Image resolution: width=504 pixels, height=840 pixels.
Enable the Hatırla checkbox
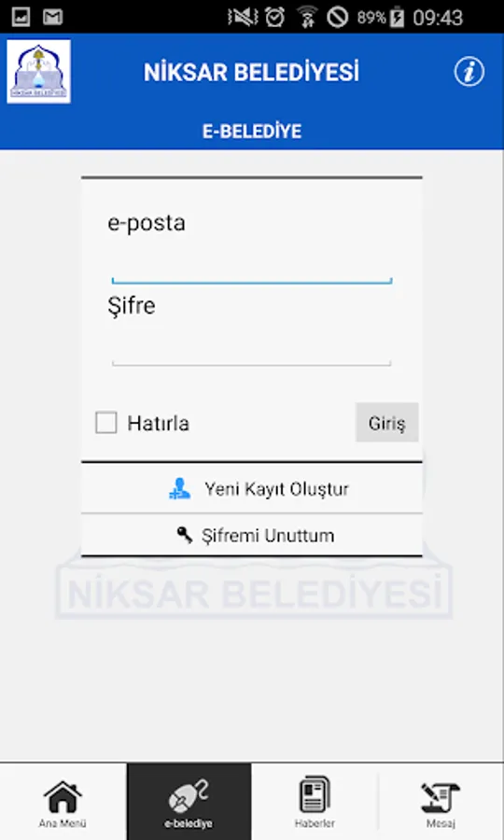coord(106,423)
